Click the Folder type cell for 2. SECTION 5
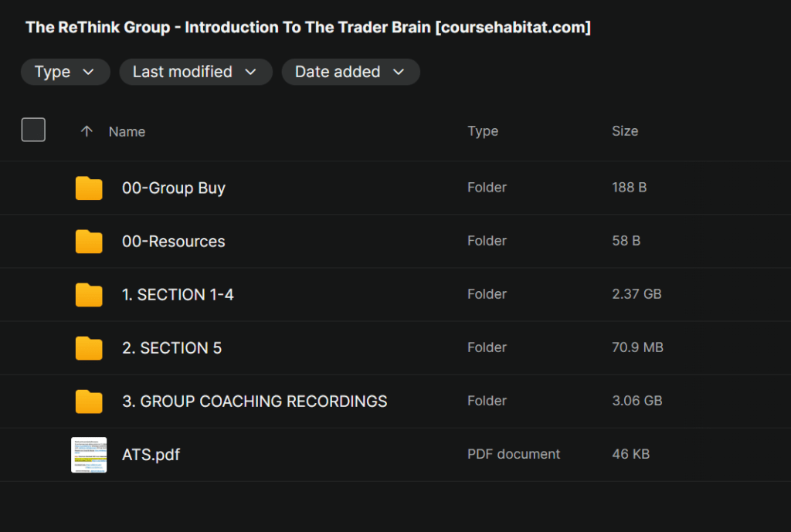 (487, 347)
